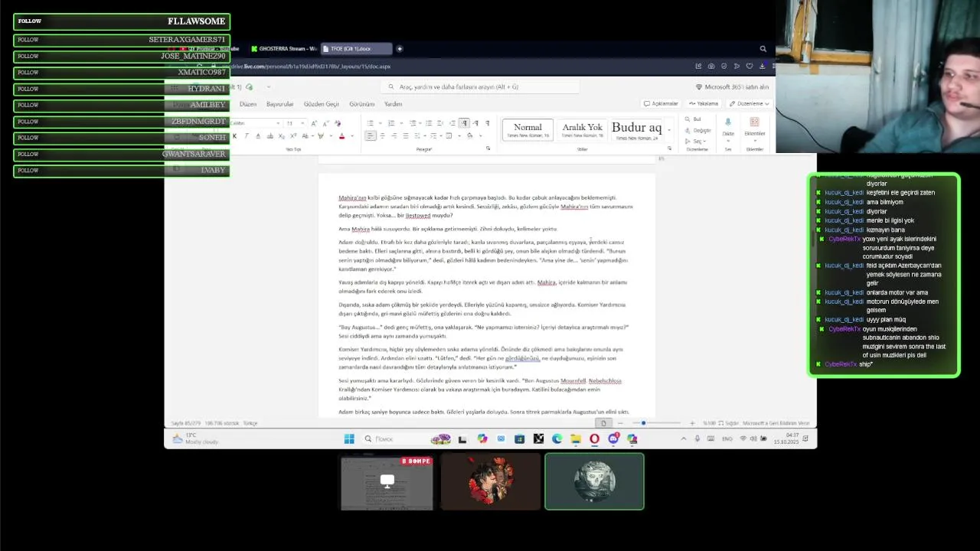Open the Windows Start menu

tap(349, 439)
